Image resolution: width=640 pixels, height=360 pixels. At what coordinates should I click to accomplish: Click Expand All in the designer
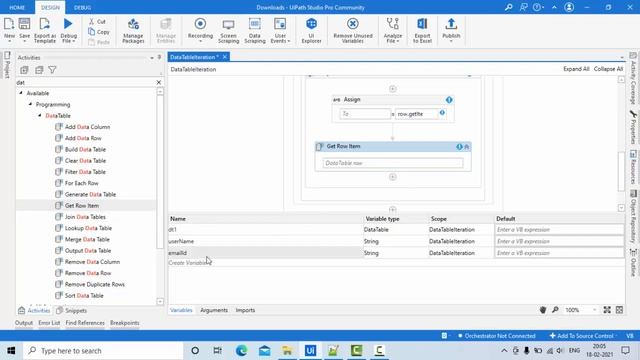click(576, 69)
